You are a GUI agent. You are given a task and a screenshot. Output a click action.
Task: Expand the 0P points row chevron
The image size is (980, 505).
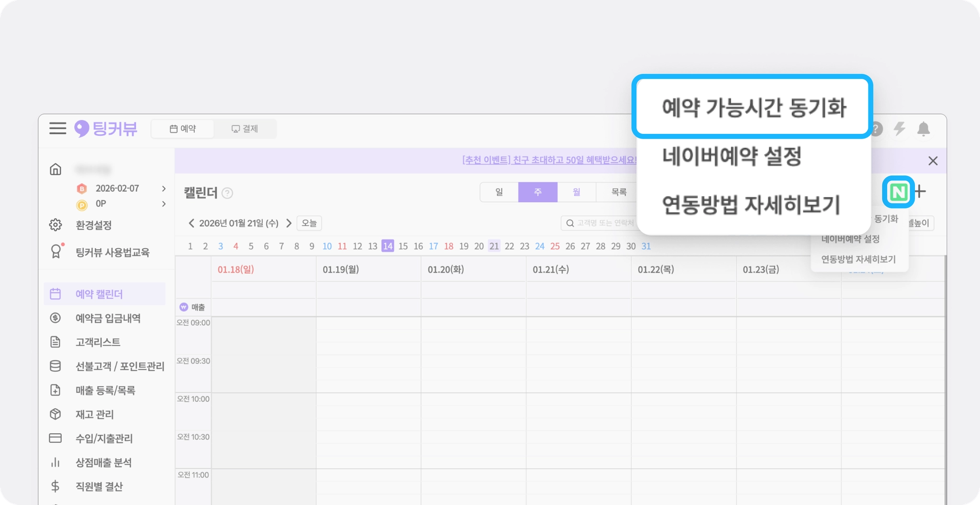[164, 204]
